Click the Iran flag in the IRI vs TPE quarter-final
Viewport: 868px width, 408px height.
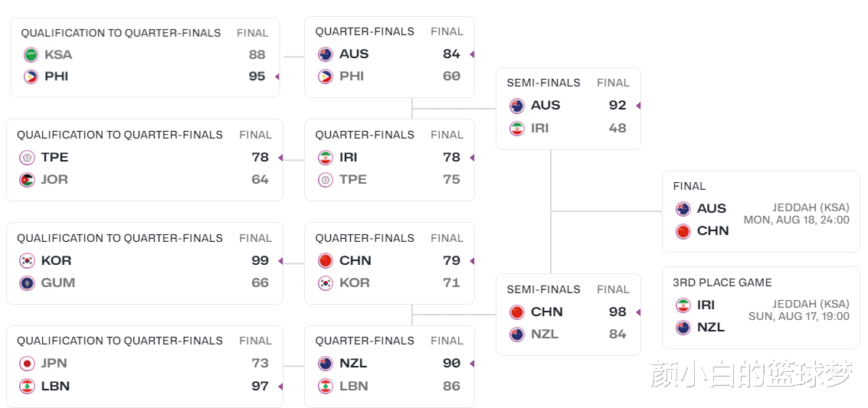point(326,158)
